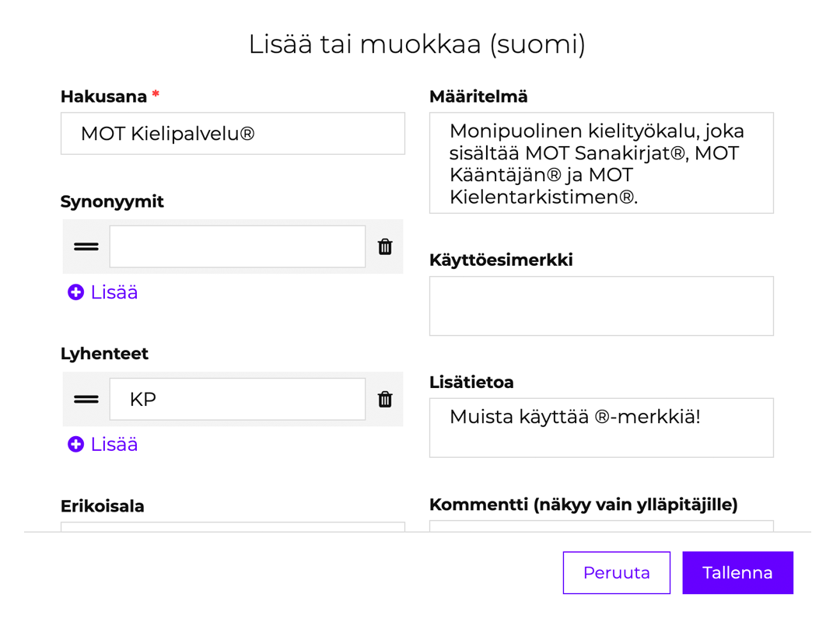
Task: Grab the drag handle of the KP row
Action: pos(86,399)
